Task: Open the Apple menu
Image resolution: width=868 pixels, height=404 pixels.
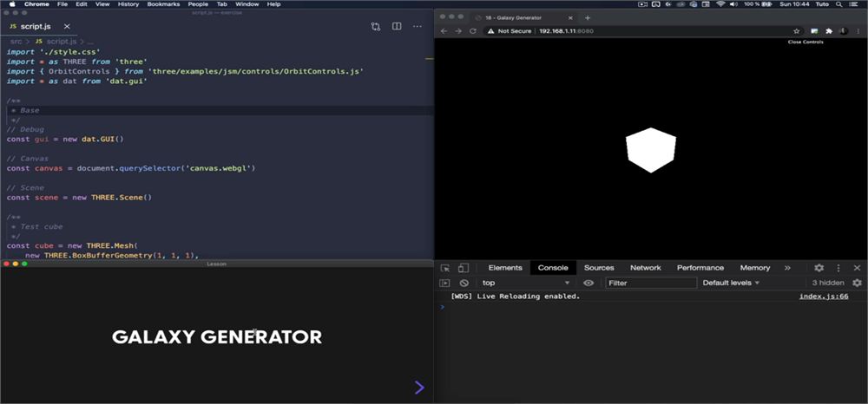Action: tap(11, 3)
